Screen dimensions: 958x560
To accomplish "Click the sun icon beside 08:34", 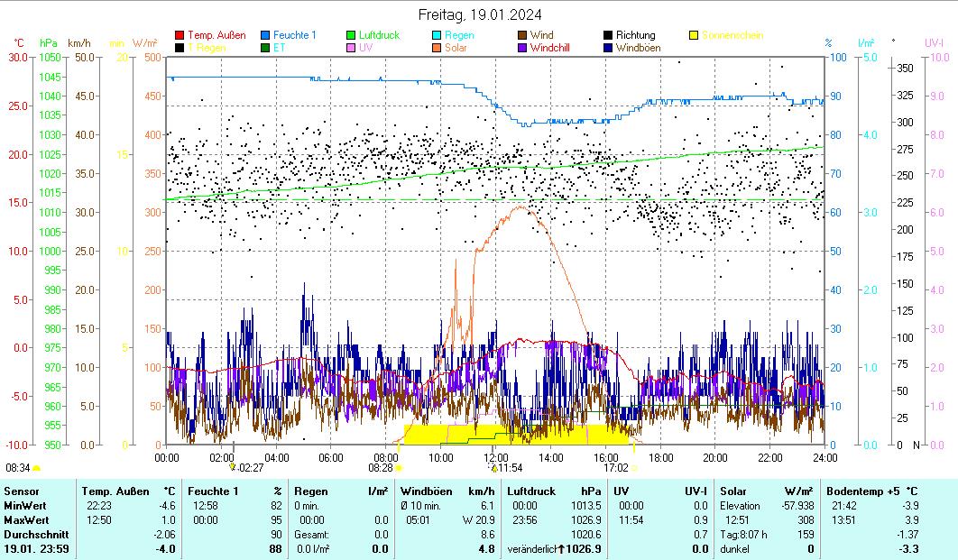I will pos(37,468).
